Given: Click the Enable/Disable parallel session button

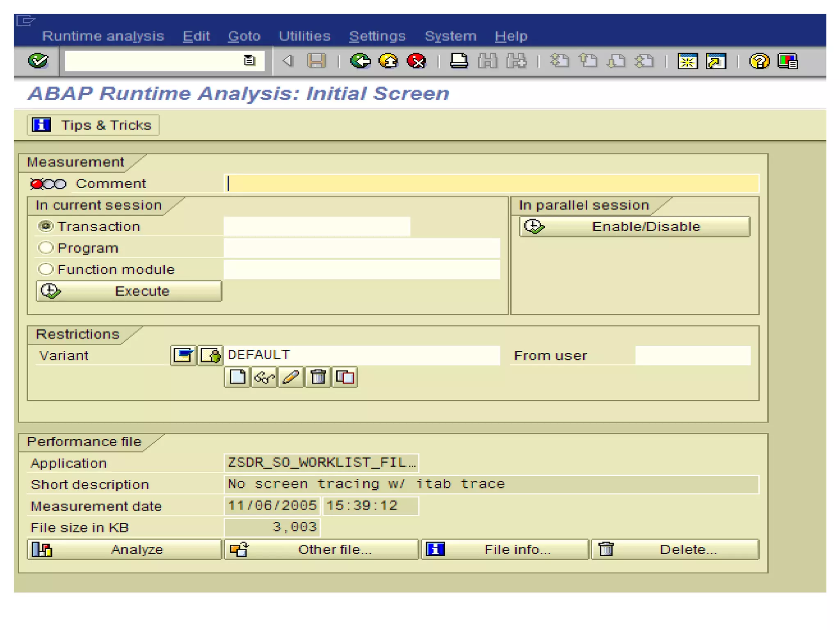Looking at the screenshot, I should (635, 226).
